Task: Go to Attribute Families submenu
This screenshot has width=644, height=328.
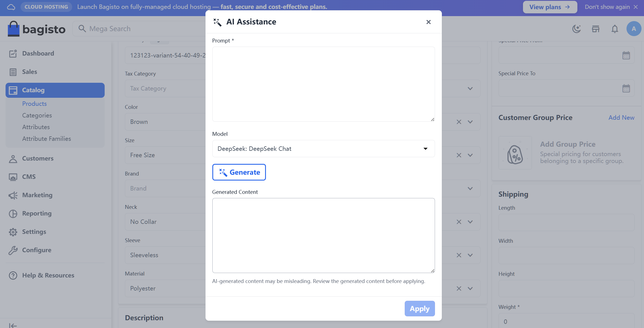Action: [46, 139]
